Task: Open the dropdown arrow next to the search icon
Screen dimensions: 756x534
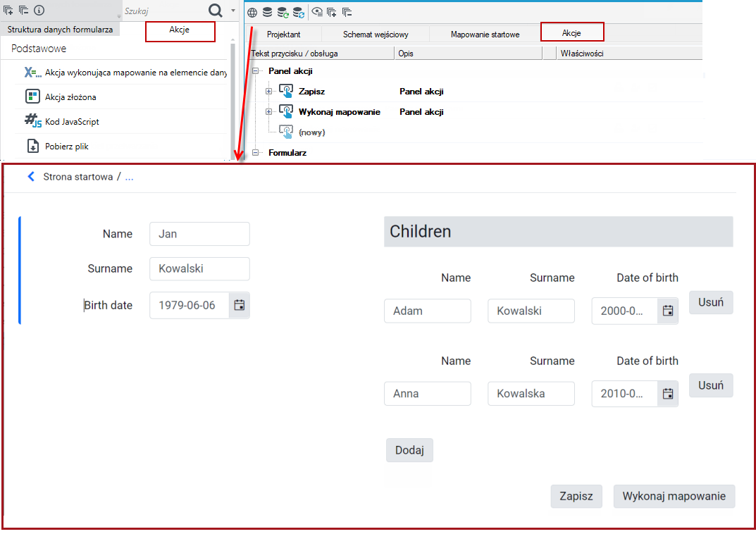Action: (x=233, y=11)
